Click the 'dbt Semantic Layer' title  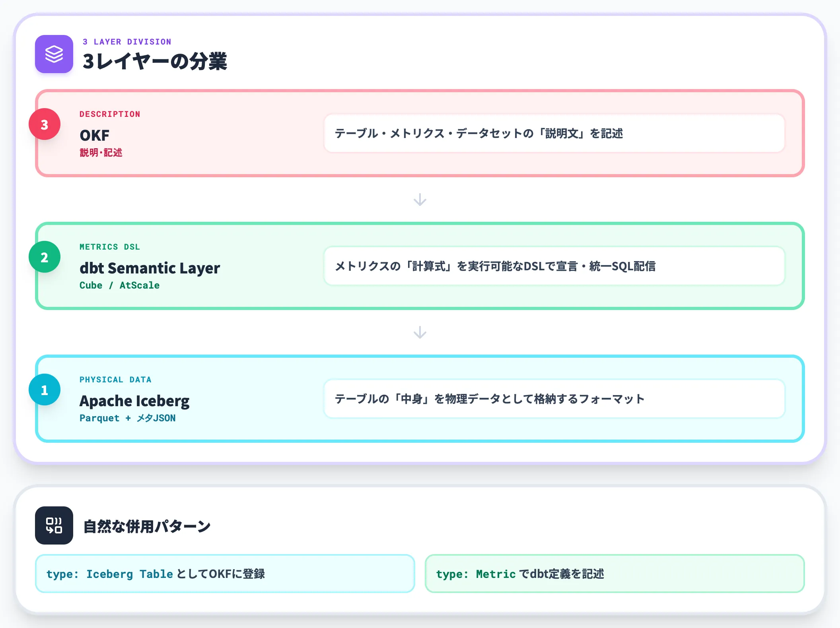click(150, 268)
